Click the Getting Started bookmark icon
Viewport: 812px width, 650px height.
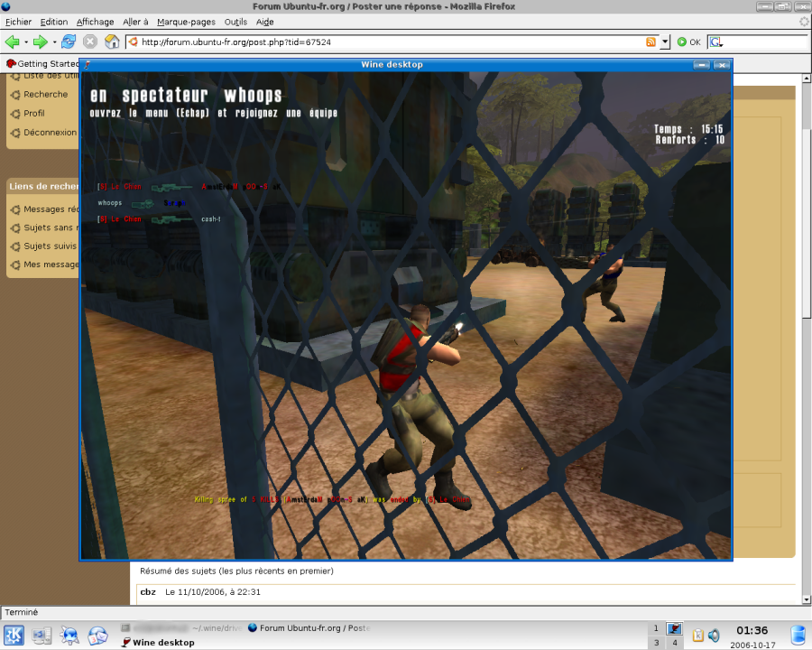tap(12, 63)
